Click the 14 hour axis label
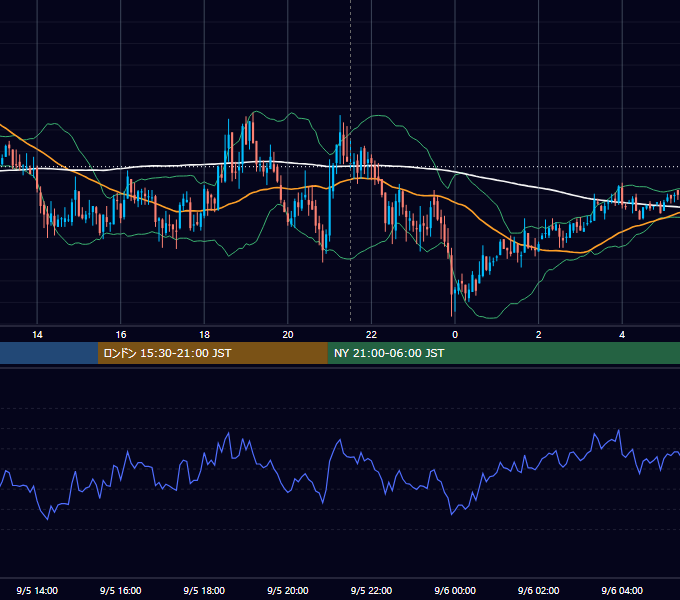 [37, 335]
